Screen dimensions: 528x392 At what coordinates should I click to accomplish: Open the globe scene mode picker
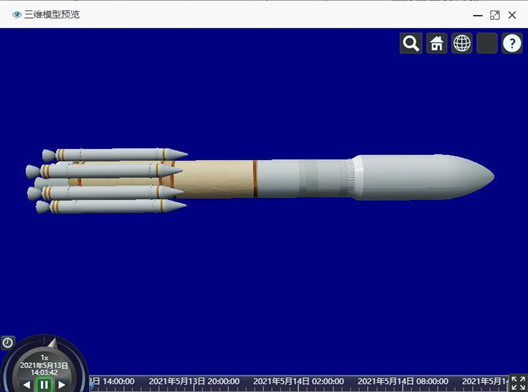(x=462, y=43)
